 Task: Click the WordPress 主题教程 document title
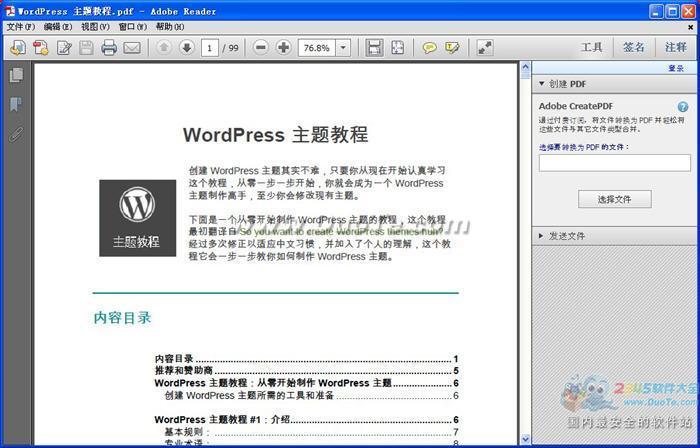(x=275, y=135)
